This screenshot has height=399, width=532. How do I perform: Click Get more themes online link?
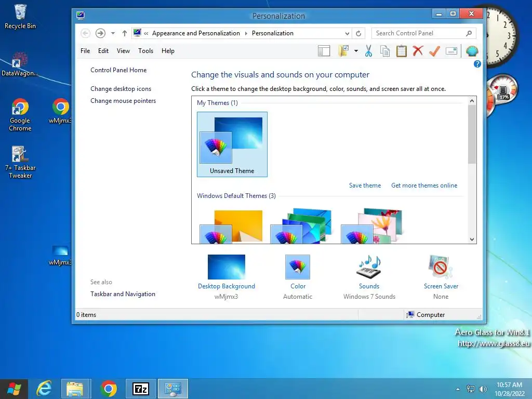point(424,185)
